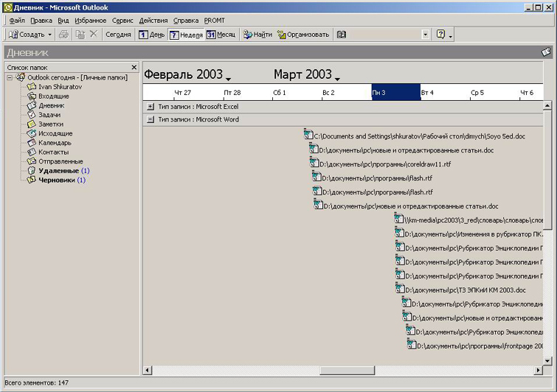Switch to Месяц (Month) view

point(221,35)
